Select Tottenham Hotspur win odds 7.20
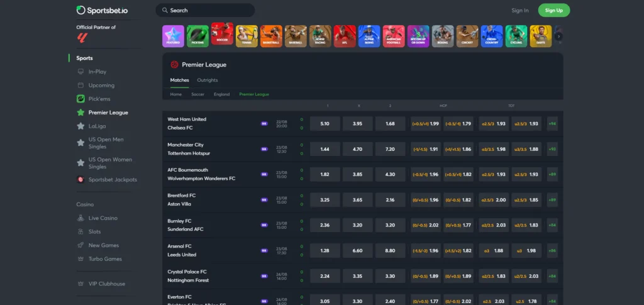 [390, 149]
